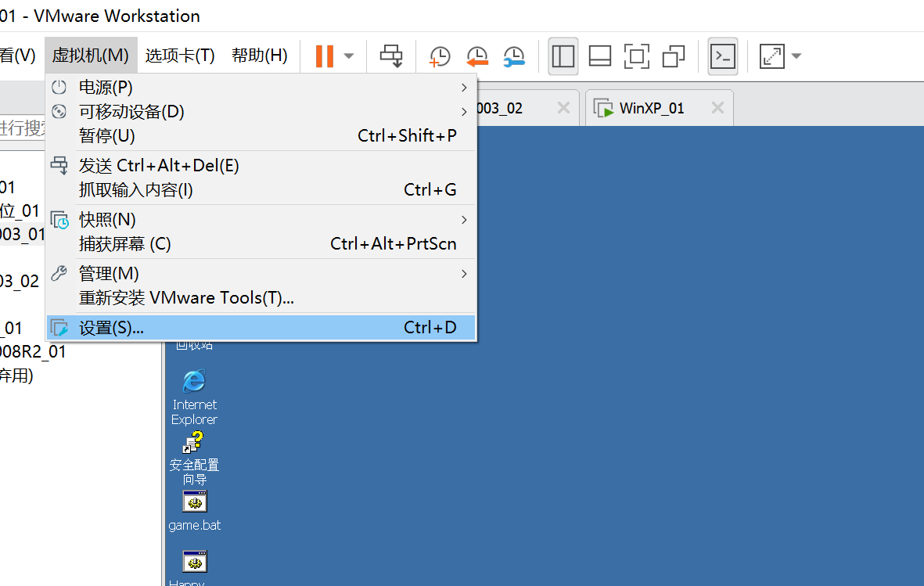
Task: Click the running VM icon on WinXP_01 tab
Action: point(603,109)
